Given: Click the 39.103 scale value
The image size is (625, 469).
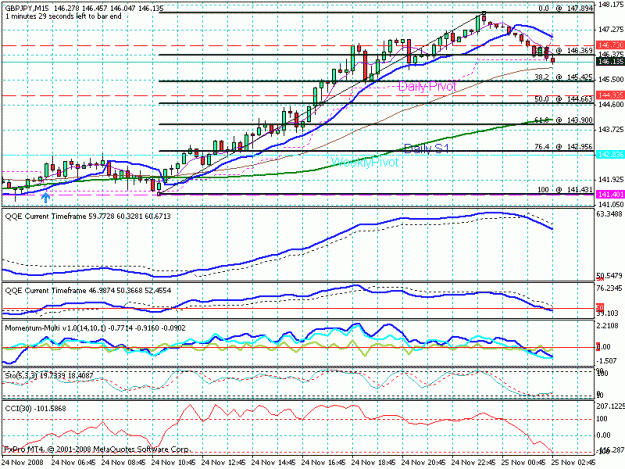Looking at the screenshot, I should tap(608, 314).
